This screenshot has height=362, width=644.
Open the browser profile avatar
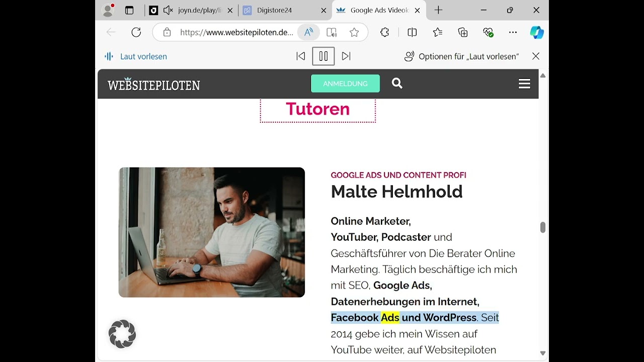(108, 10)
